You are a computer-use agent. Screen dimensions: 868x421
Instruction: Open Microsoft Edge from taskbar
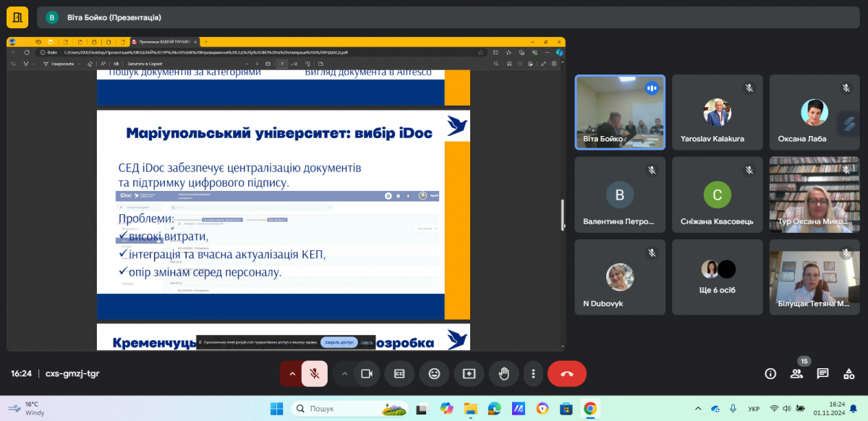tap(495, 409)
